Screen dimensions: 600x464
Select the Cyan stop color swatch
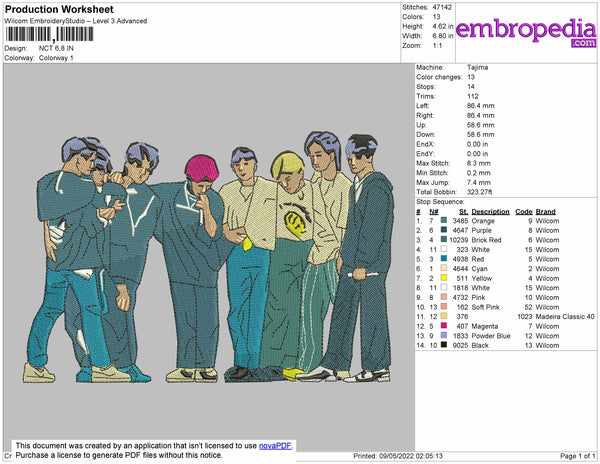coord(444,269)
